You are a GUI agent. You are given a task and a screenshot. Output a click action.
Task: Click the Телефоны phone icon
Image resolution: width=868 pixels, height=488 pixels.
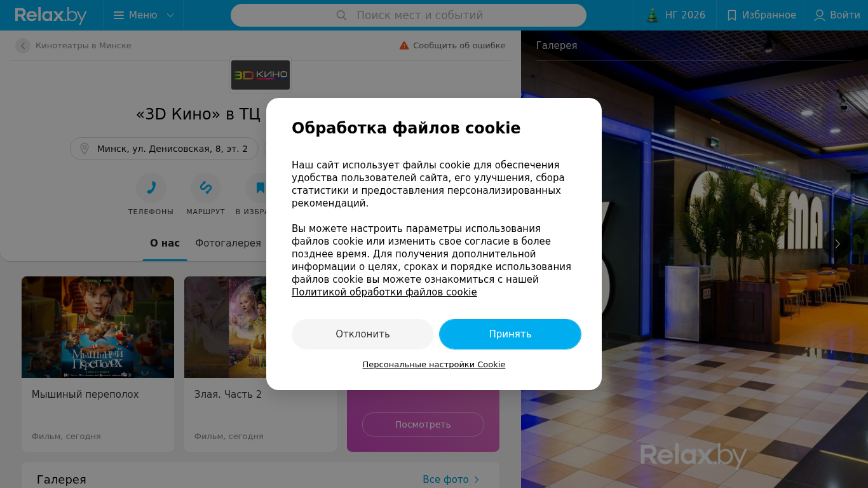(x=151, y=188)
